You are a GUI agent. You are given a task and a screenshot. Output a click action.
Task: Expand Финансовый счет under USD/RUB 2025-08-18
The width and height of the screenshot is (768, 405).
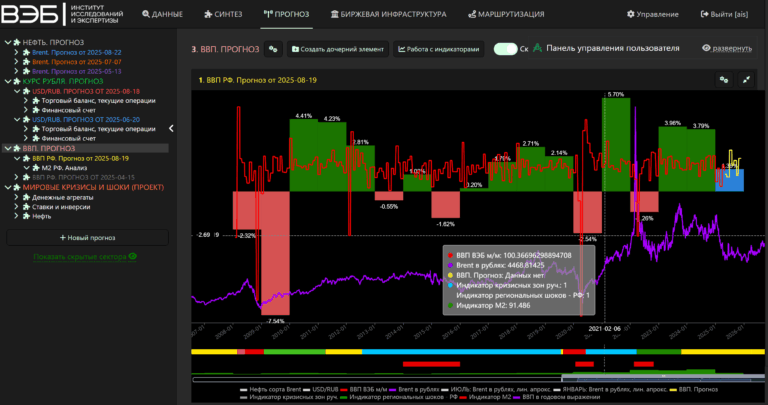point(26,110)
